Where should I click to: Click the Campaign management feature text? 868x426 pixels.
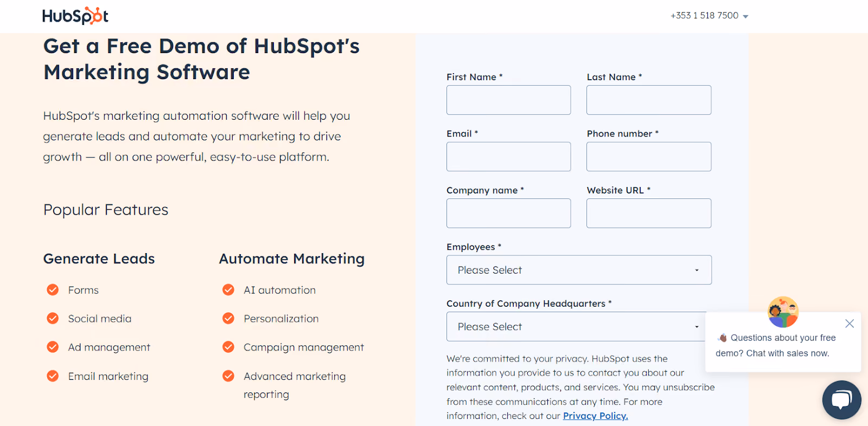tap(304, 347)
